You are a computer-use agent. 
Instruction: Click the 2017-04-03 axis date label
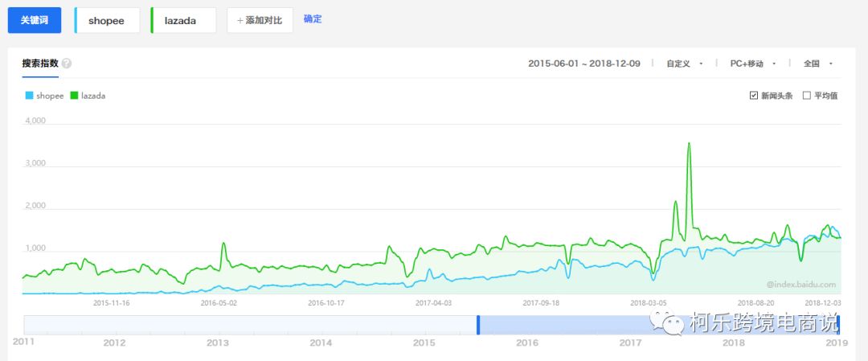click(x=433, y=303)
